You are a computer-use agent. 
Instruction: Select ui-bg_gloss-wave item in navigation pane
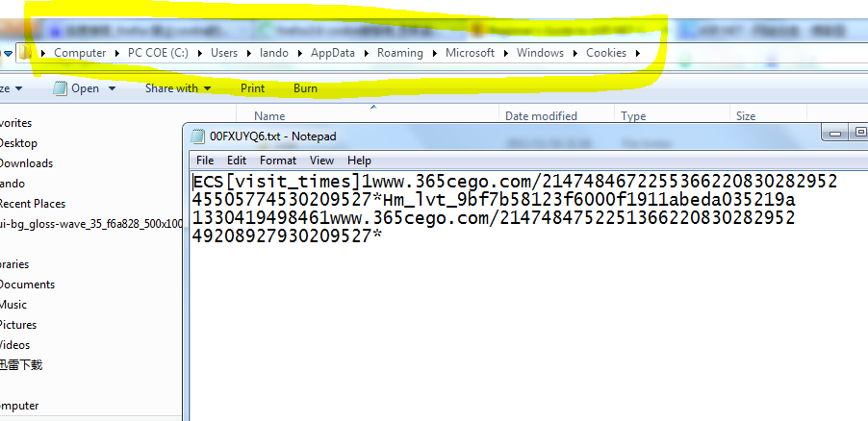click(x=91, y=224)
